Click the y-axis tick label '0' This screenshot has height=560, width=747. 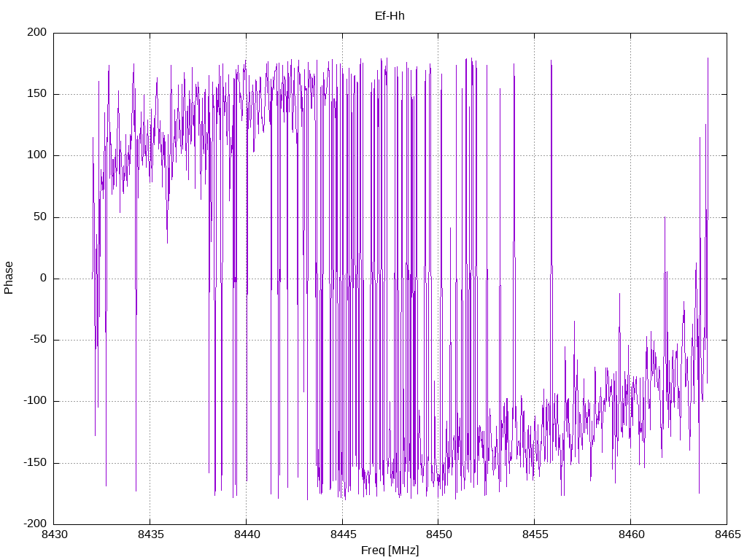pos(44,279)
